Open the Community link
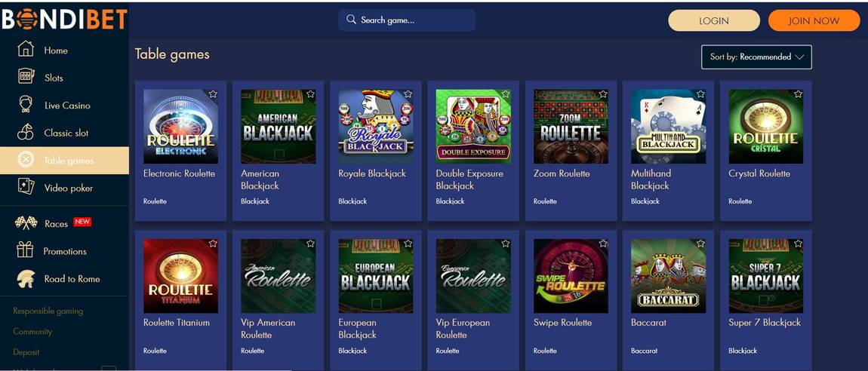The height and width of the screenshot is (371, 868). tap(32, 331)
